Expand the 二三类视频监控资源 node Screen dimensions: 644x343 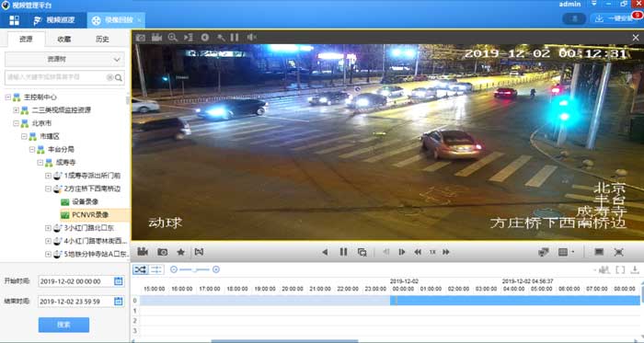(16, 110)
